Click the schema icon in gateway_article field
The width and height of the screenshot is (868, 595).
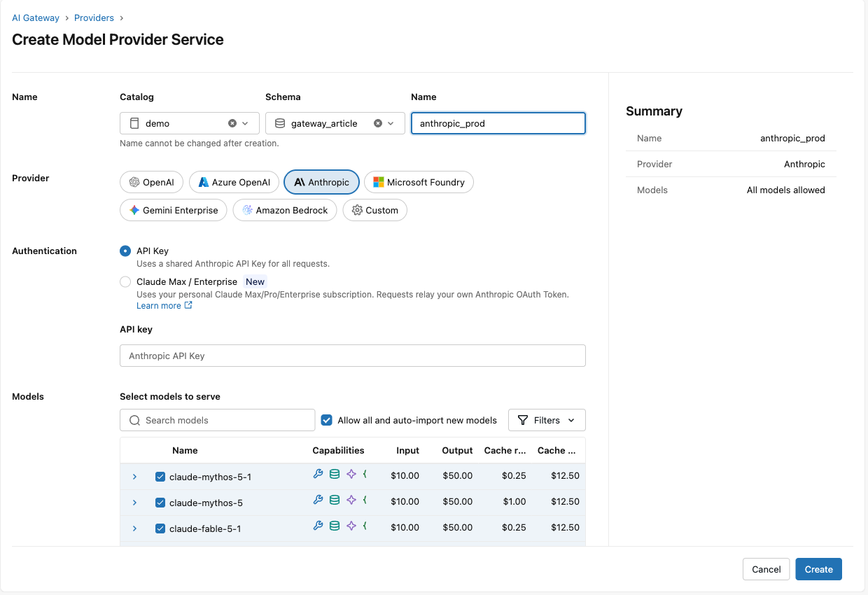tap(280, 123)
